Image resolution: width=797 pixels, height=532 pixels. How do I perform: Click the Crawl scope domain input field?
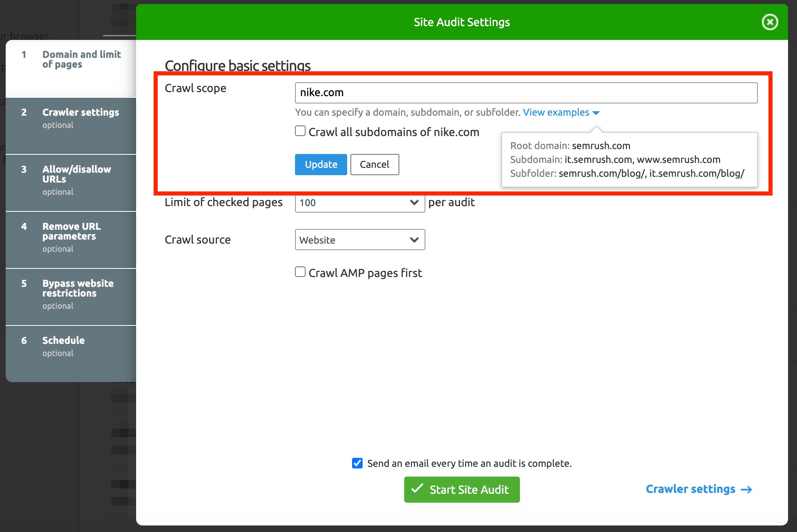(526, 93)
